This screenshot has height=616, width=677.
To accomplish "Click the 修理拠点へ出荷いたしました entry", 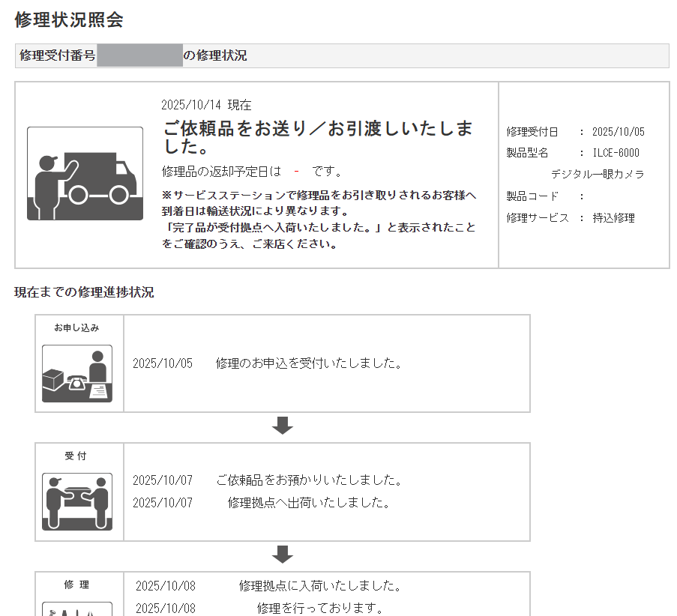I will [309, 503].
